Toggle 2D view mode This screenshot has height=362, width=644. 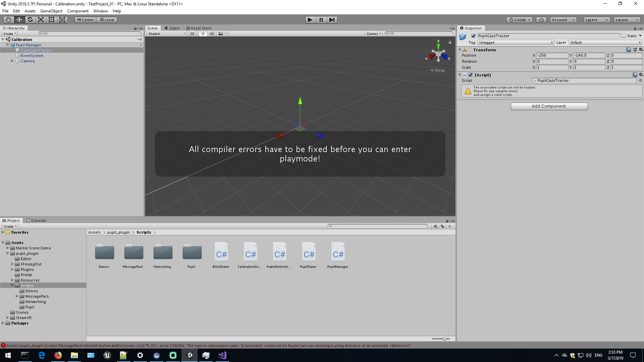[x=192, y=34]
